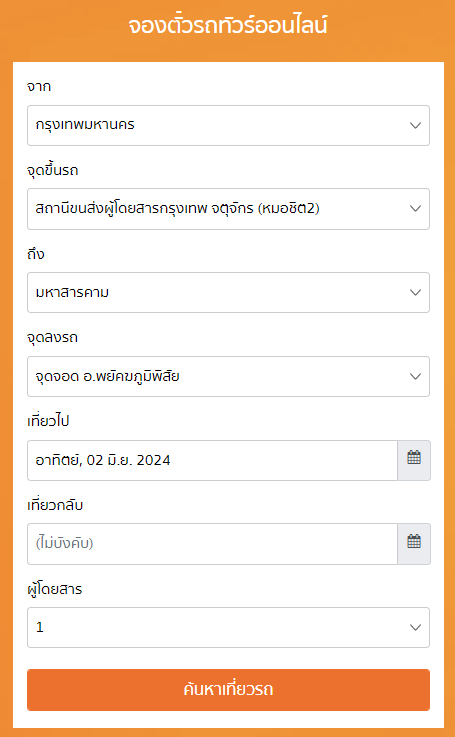The width and height of the screenshot is (455, 737).
Task: Expand the จุดขึ้นรถ boarding point dropdown
Action: [x=228, y=209]
